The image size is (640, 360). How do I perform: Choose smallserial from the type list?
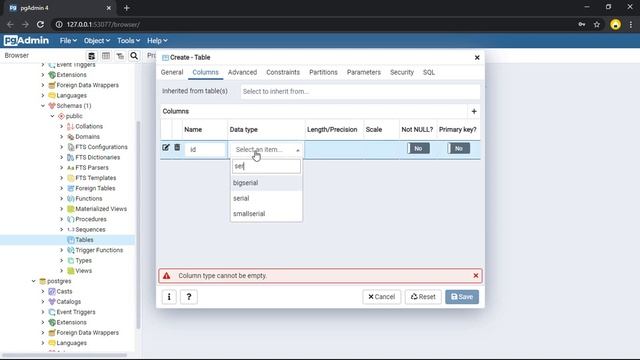[267, 214]
